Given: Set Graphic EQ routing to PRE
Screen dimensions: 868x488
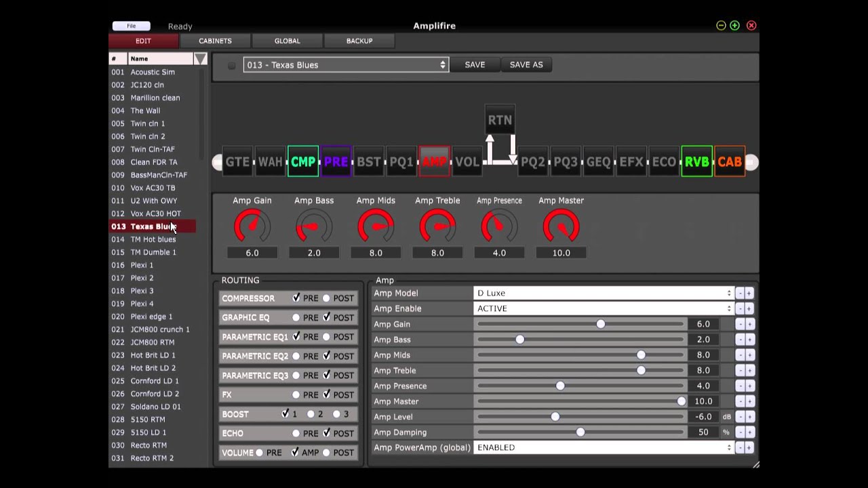Looking at the screenshot, I should point(296,317).
